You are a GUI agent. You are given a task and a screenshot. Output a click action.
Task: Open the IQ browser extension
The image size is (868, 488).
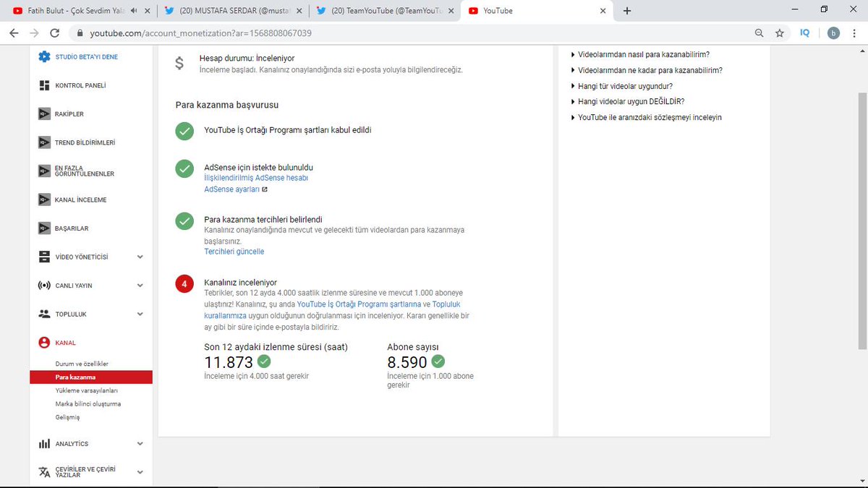pyautogui.click(x=805, y=33)
